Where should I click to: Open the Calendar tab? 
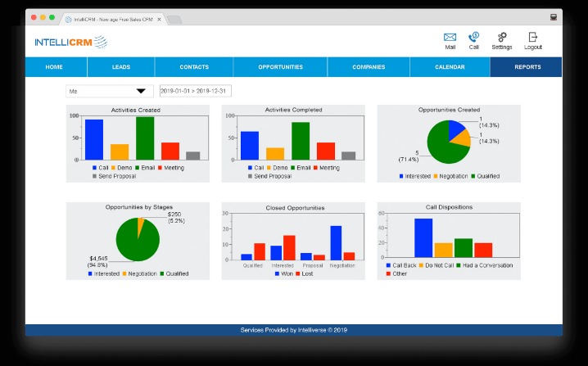[450, 67]
